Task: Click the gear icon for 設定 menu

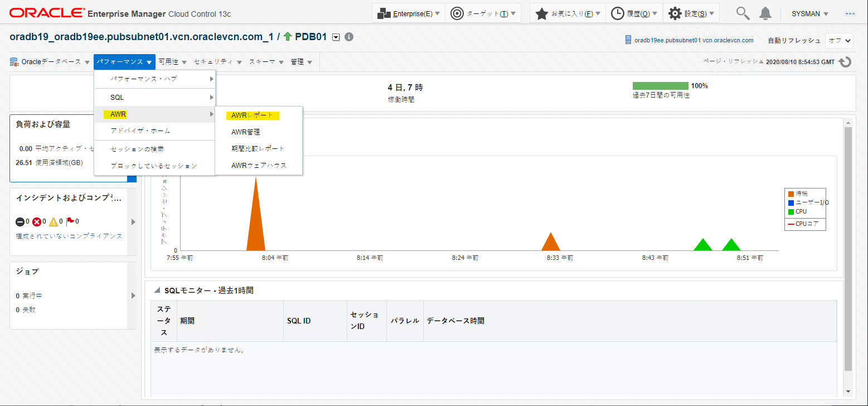Action: pos(675,12)
